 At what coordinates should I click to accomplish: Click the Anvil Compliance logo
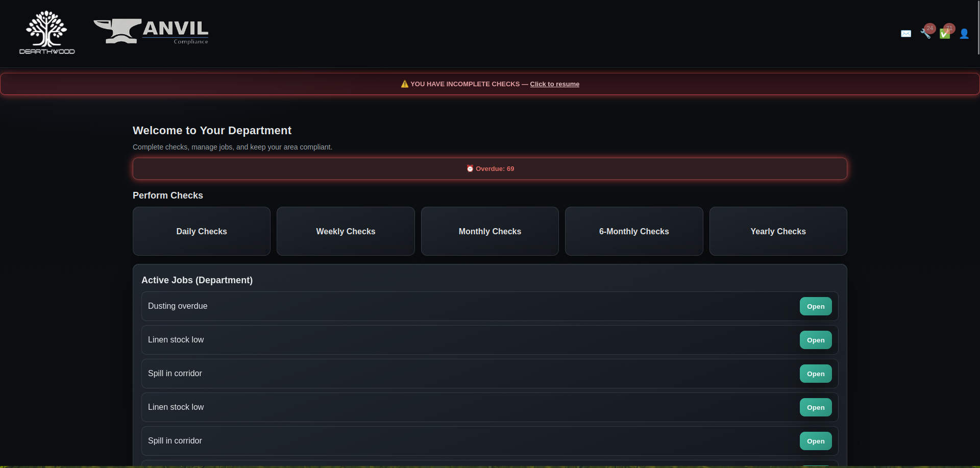pos(151,32)
